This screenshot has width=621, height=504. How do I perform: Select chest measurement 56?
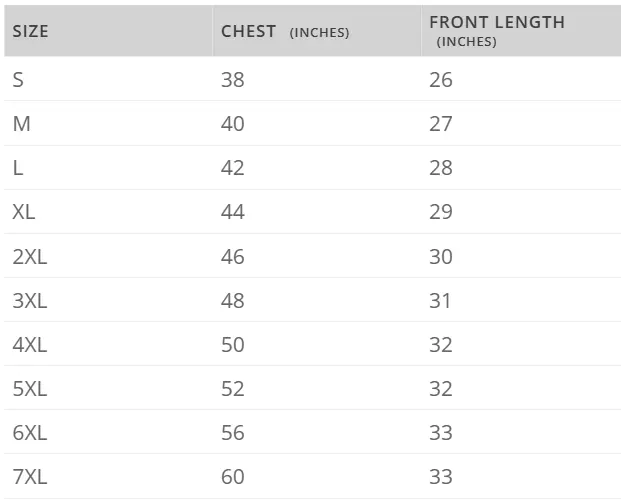[x=233, y=432]
